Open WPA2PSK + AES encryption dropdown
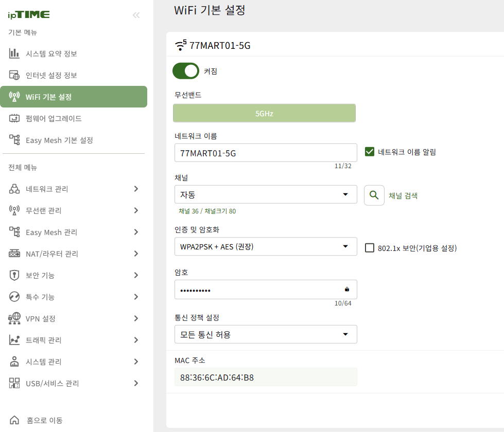 pyautogui.click(x=266, y=247)
